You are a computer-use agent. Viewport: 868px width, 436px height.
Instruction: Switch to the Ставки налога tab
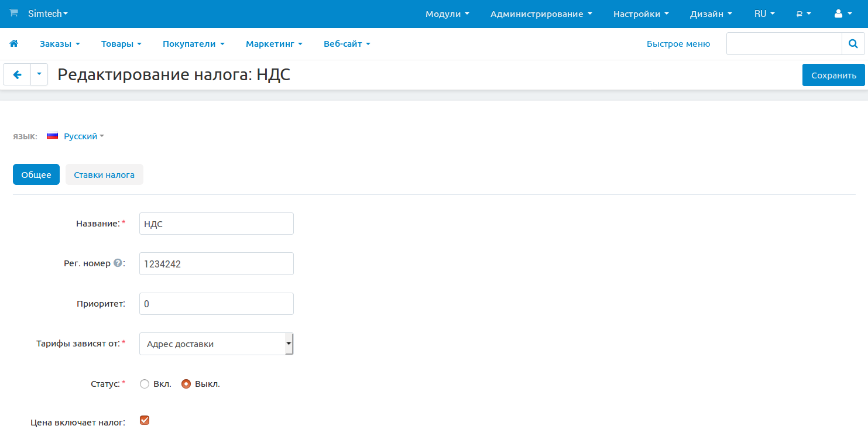coord(104,175)
